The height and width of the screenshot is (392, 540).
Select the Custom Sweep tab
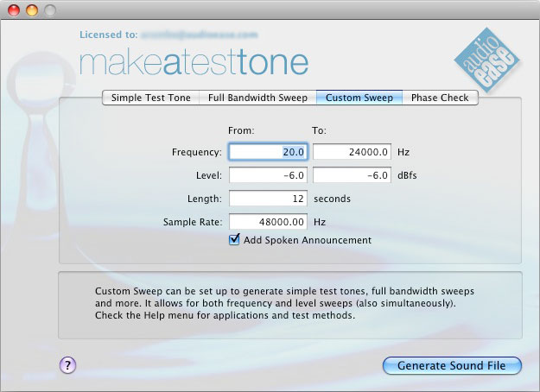click(359, 98)
